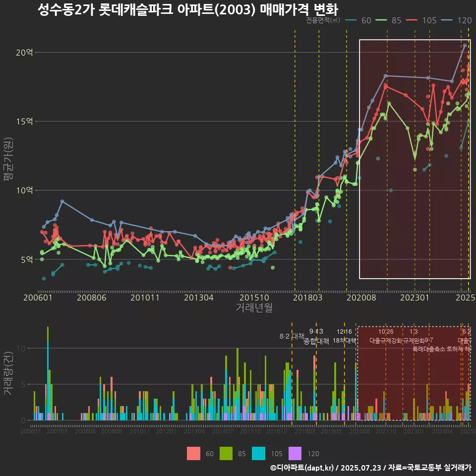Click the 201407 volume chart x-axis label

[223, 431]
